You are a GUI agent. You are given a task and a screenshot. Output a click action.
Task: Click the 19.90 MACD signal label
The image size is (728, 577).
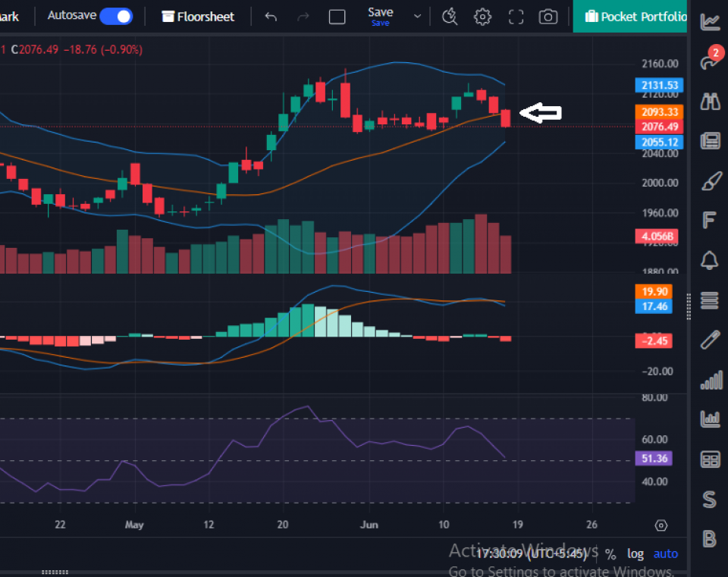654,291
